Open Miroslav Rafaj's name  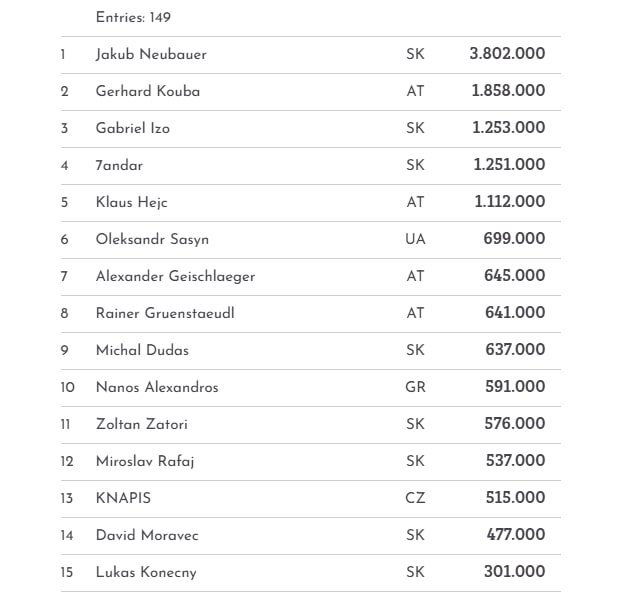(144, 461)
